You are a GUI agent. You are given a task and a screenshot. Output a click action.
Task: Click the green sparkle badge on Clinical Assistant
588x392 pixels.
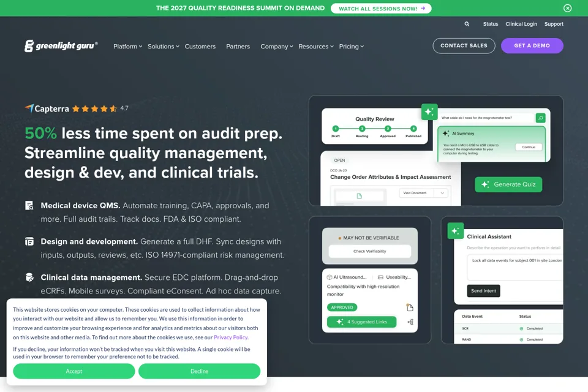tap(456, 231)
